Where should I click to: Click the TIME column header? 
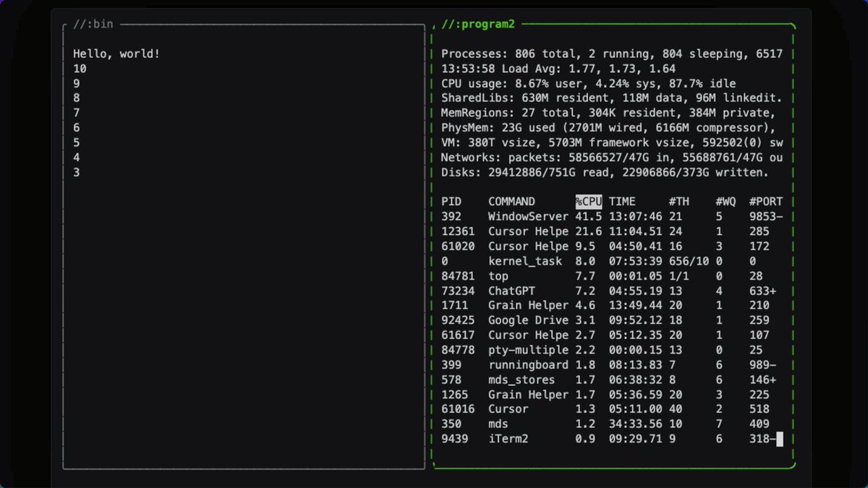pyautogui.click(x=622, y=202)
